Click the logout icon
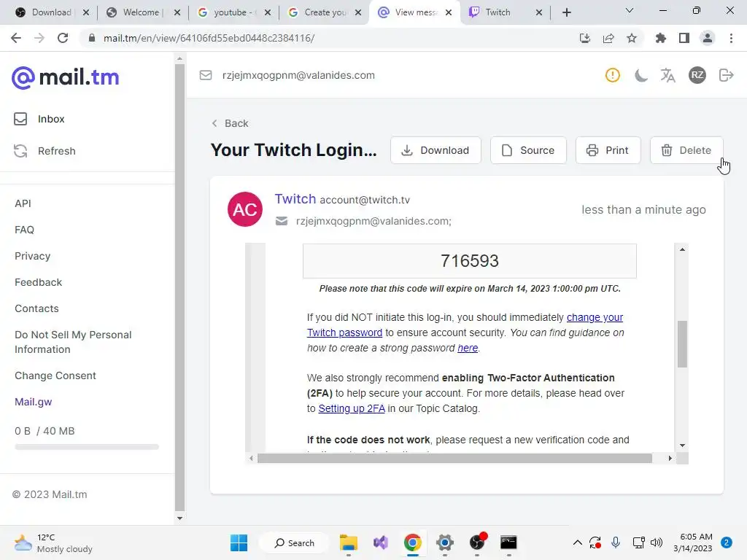Viewport: 747px width, 560px height. tap(726, 75)
